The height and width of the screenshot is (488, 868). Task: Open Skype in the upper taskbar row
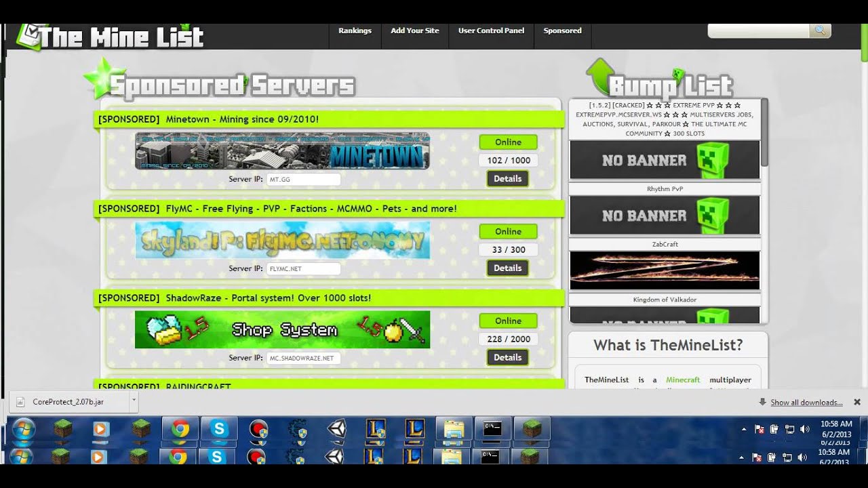pyautogui.click(x=218, y=429)
